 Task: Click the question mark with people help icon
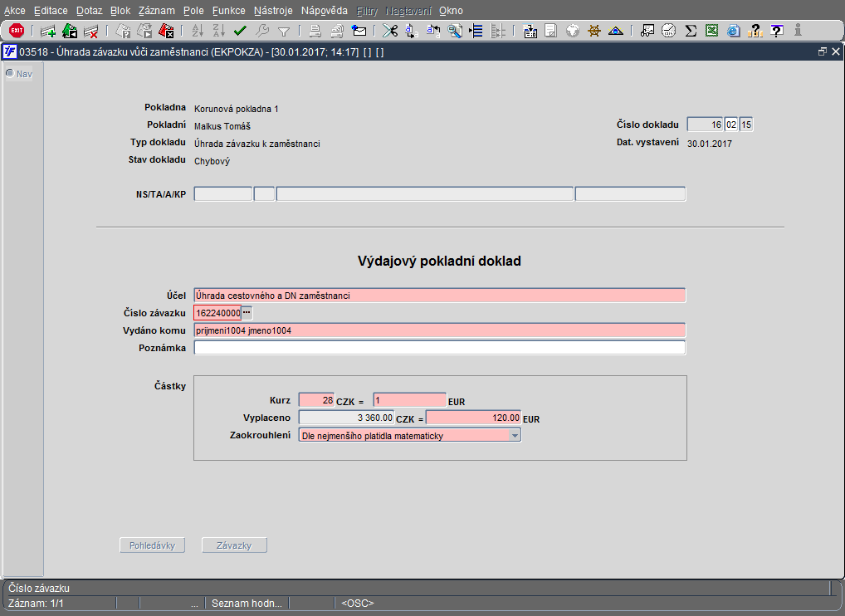coord(755,31)
